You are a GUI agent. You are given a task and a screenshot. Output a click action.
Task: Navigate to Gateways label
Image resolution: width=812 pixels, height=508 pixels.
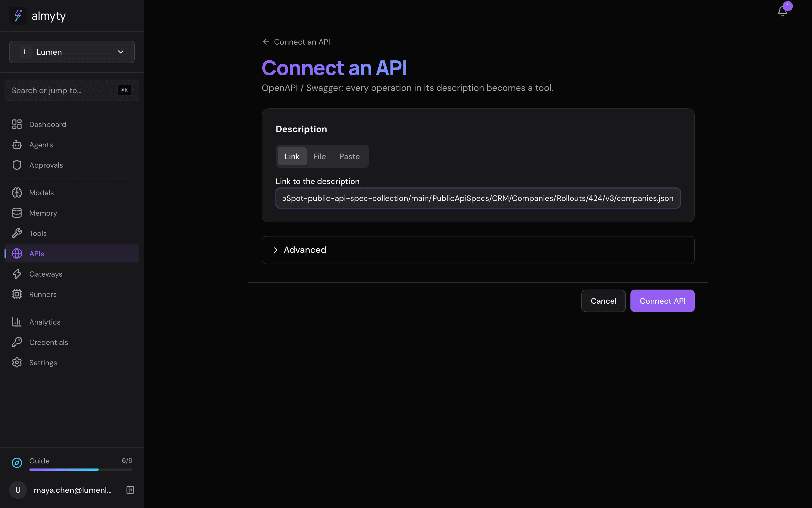46,274
